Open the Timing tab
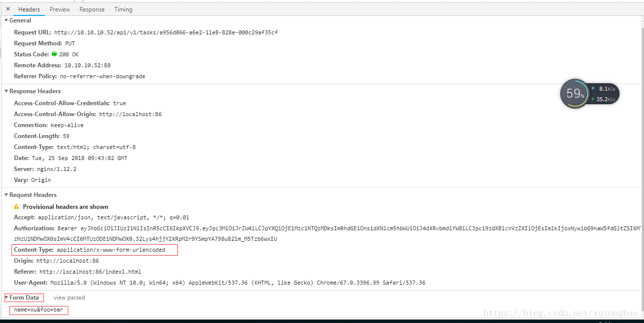The height and width of the screenshot is (323, 644). click(123, 8)
